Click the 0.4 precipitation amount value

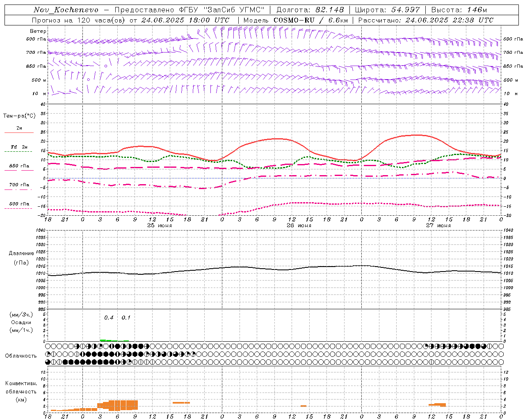tap(109, 317)
